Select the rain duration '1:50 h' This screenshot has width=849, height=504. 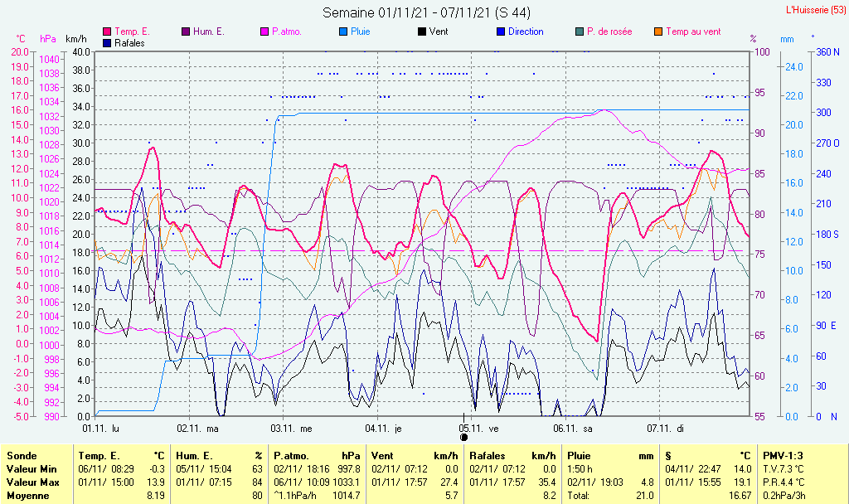point(580,469)
